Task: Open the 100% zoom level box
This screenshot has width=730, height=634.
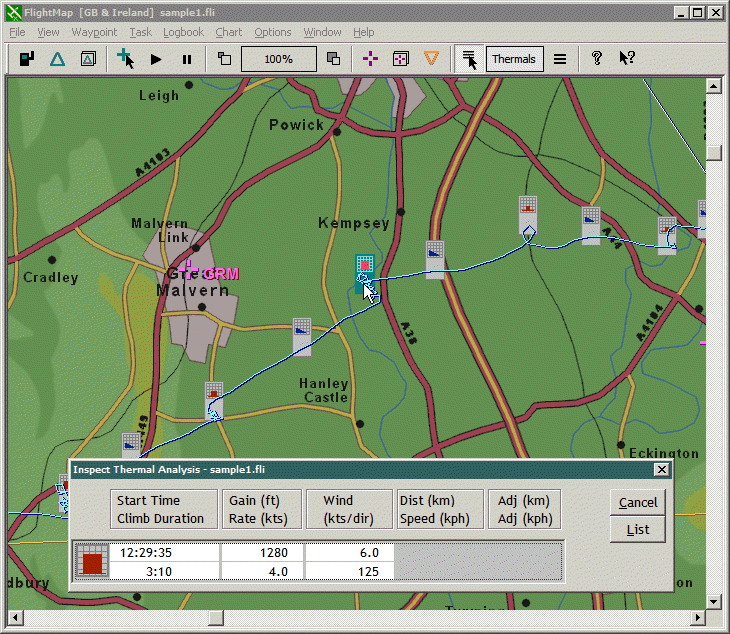Action: coord(279,59)
